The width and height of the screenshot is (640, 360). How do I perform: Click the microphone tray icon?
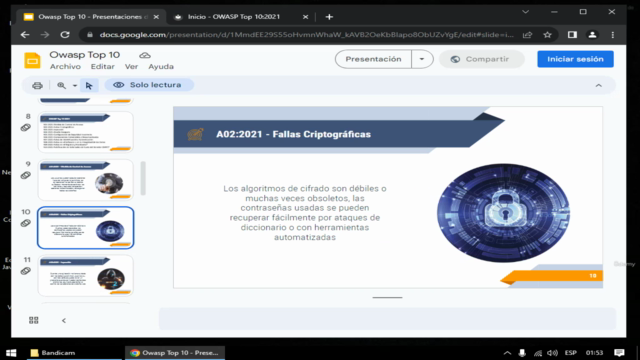pyautogui.click(x=522, y=353)
